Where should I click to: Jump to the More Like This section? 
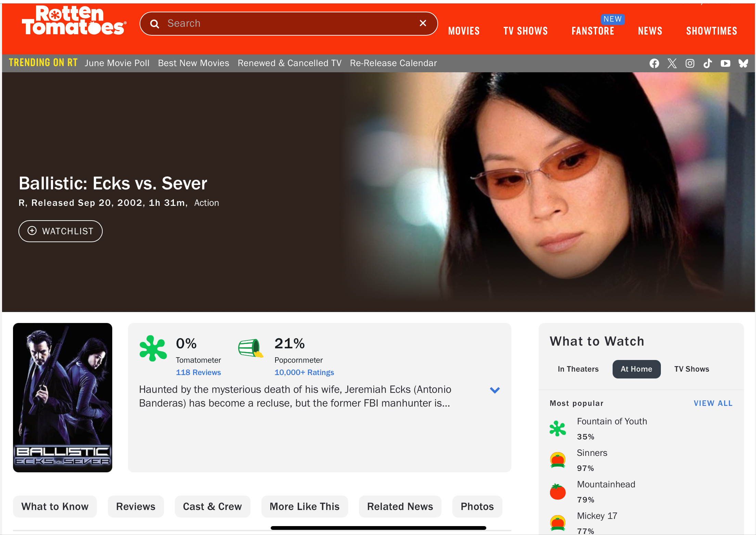304,506
